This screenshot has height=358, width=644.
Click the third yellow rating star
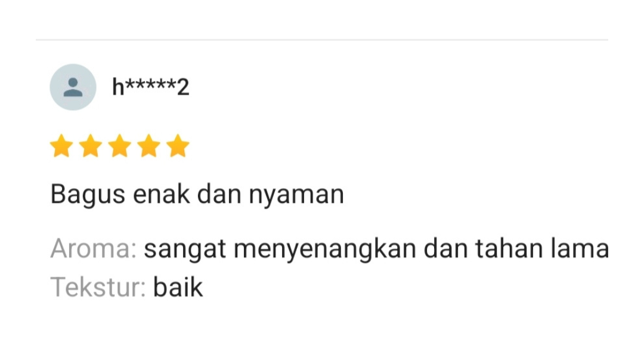120,146
